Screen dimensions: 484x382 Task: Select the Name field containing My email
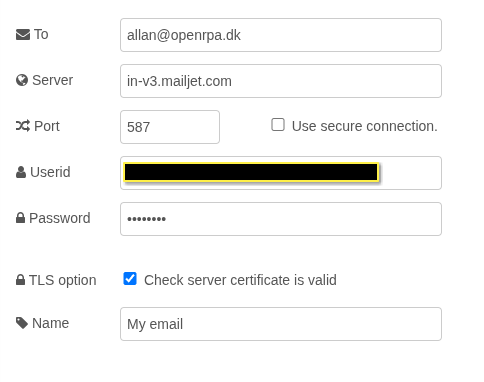pos(281,324)
